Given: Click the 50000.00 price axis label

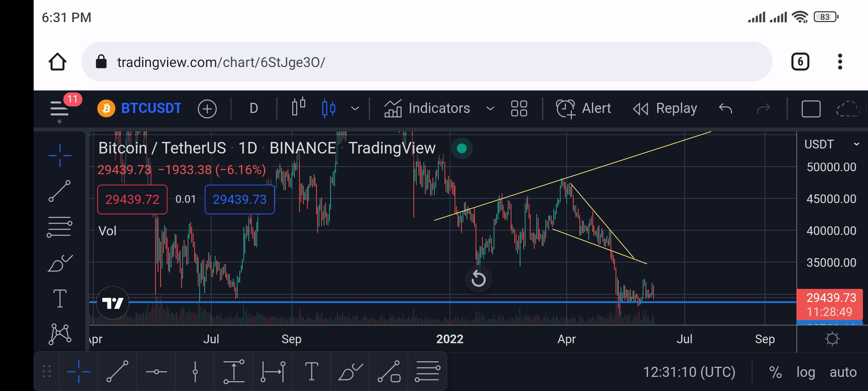Looking at the screenshot, I should click(831, 167).
